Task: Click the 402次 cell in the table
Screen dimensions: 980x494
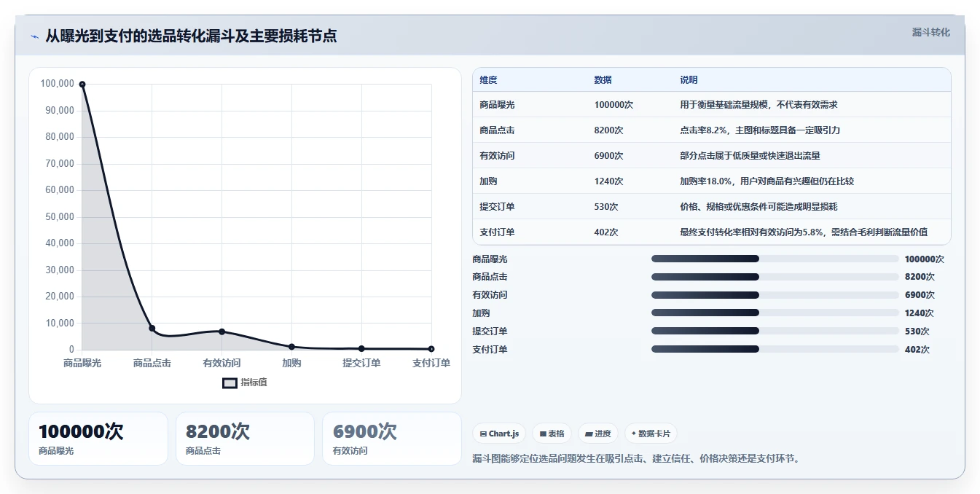Action: point(606,232)
